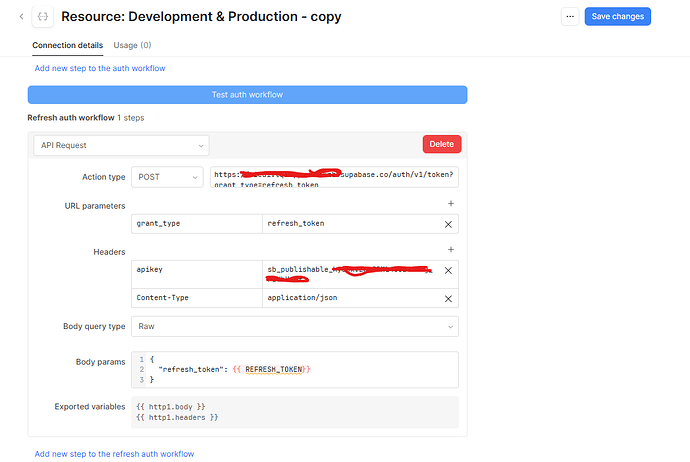Open the API Request step type dropdown
This screenshot has height=462, width=690.
120,145
